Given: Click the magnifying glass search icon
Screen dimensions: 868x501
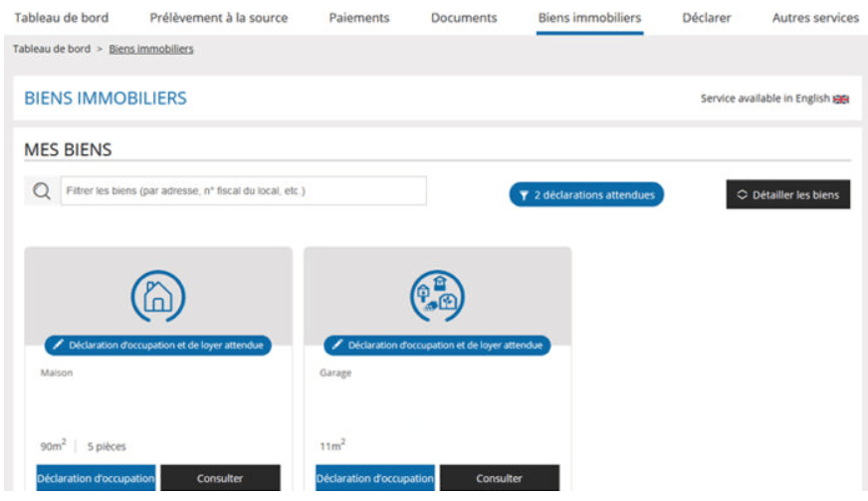Looking at the screenshot, I should pyautogui.click(x=42, y=191).
